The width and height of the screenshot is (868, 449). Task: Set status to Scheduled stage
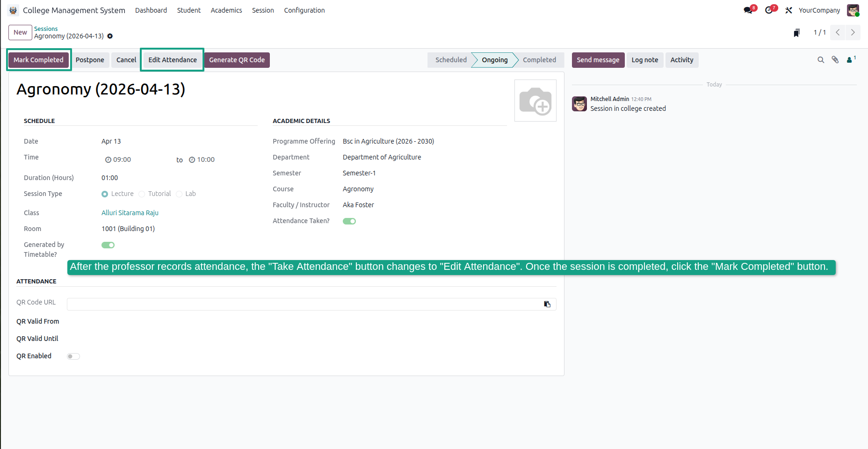(x=451, y=60)
